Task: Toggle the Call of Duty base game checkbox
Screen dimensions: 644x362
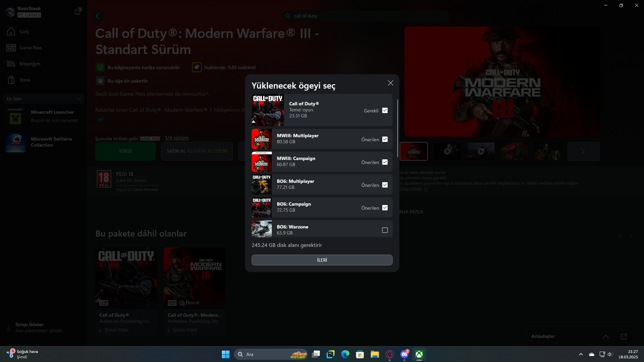Action: 385,110
